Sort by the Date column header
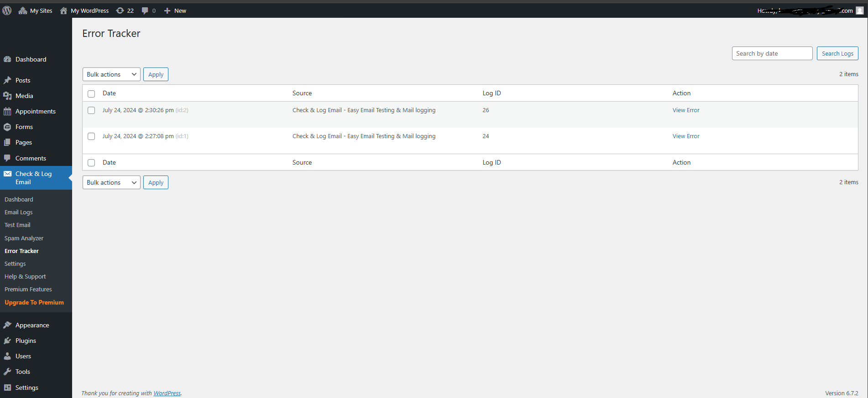Image resolution: width=868 pixels, height=398 pixels. 109,93
